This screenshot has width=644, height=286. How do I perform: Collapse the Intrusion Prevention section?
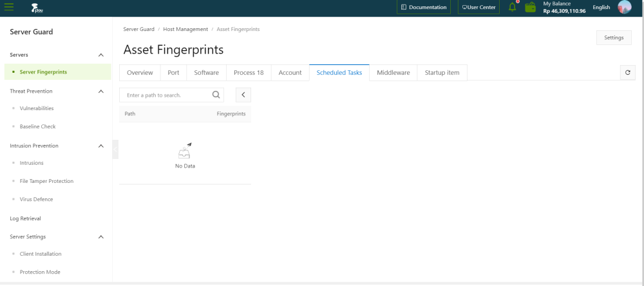tap(100, 146)
